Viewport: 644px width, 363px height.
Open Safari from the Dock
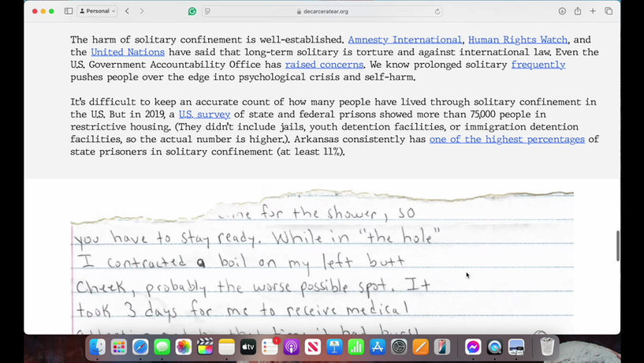140,347
